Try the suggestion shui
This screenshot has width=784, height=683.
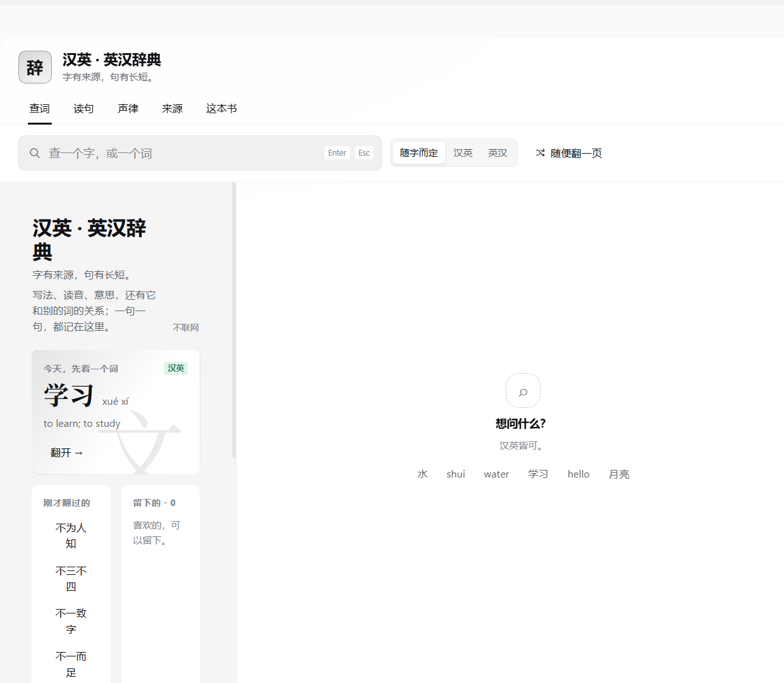pyautogui.click(x=456, y=474)
